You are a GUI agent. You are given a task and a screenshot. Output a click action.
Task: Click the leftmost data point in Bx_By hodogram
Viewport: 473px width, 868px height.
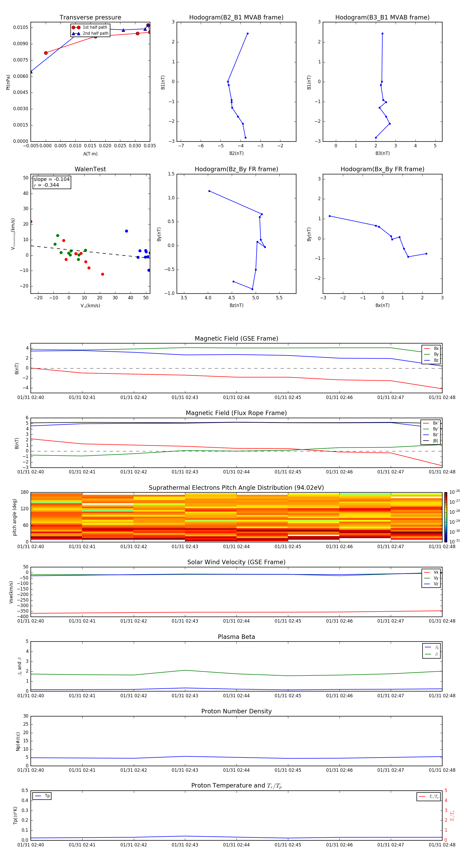point(330,216)
